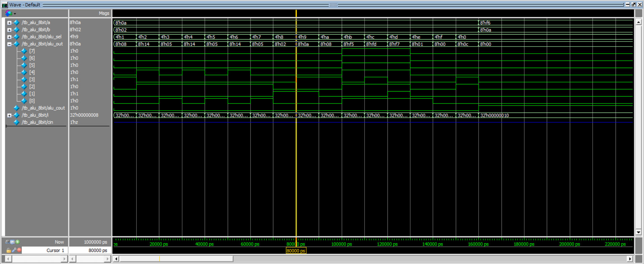Undock the Wave window with dock button
The height and width of the screenshot is (264, 644).
tap(634, 5)
